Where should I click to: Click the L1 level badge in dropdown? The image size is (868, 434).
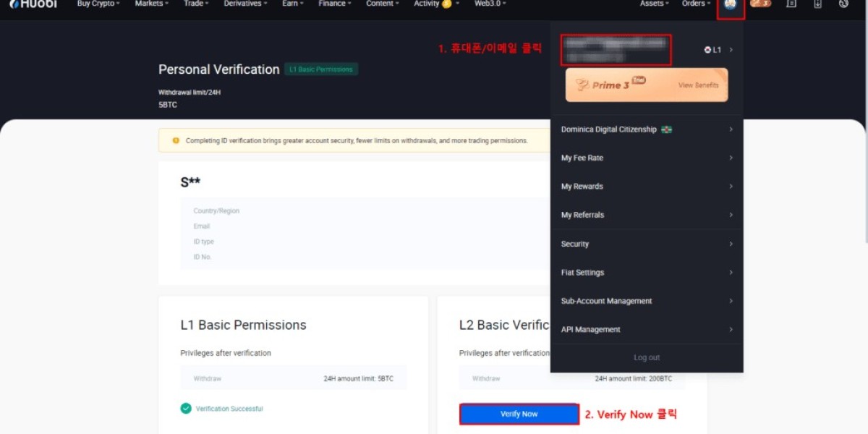pos(712,50)
